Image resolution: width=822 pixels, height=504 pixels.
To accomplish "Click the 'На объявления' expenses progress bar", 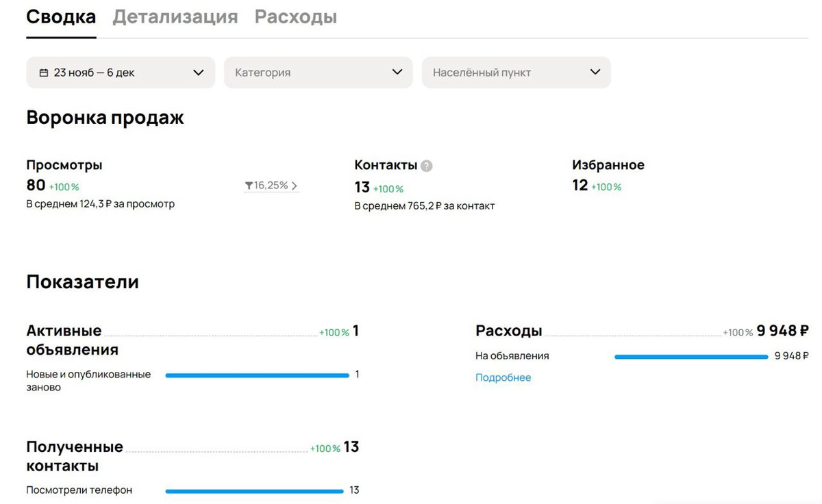I will tap(691, 356).
